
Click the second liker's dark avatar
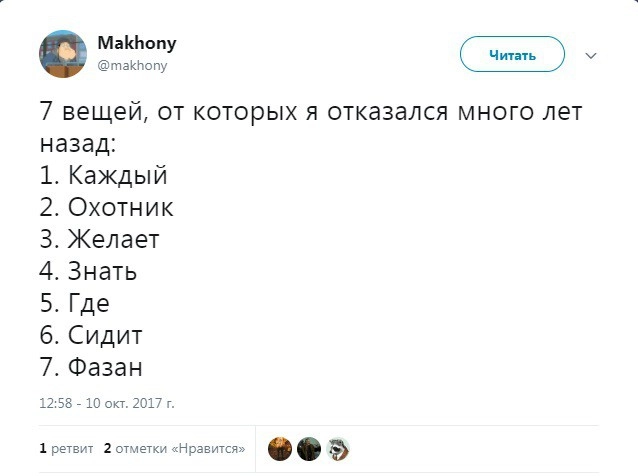click(309, 449)
